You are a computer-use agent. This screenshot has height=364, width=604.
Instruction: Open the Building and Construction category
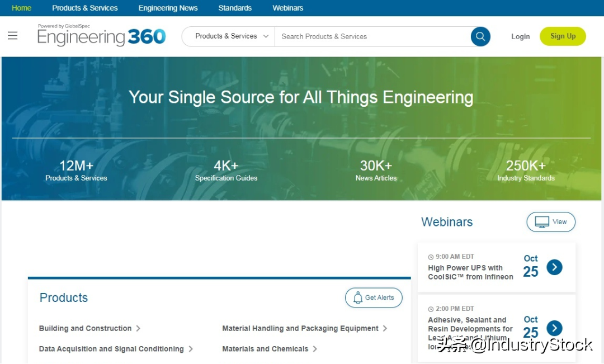tap(85, 329)
